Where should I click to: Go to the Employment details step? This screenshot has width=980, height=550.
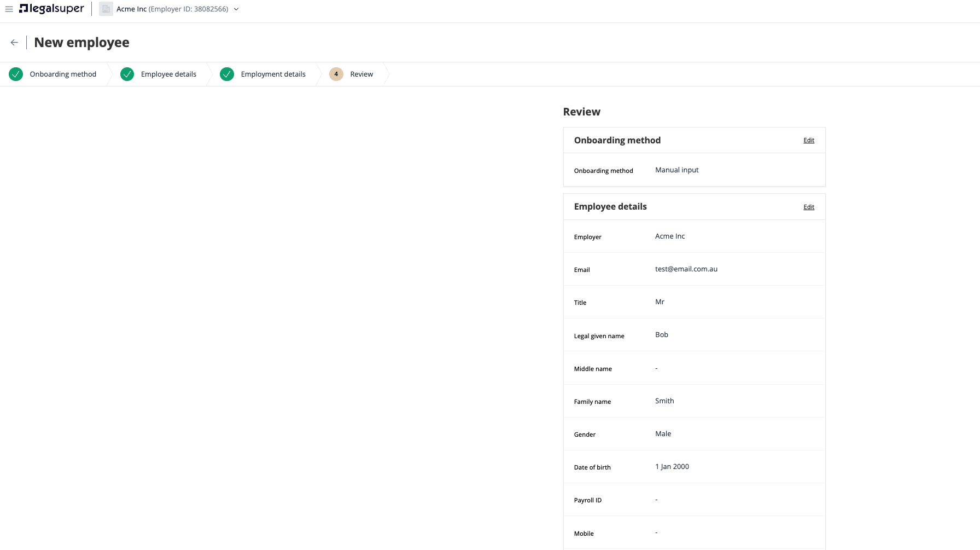[273, 74]
